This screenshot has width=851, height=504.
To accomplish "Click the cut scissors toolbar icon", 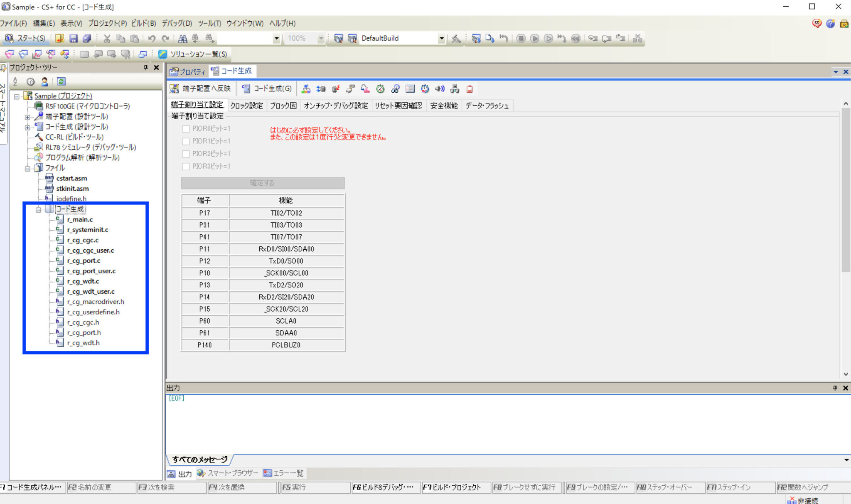I will [107, 38].
